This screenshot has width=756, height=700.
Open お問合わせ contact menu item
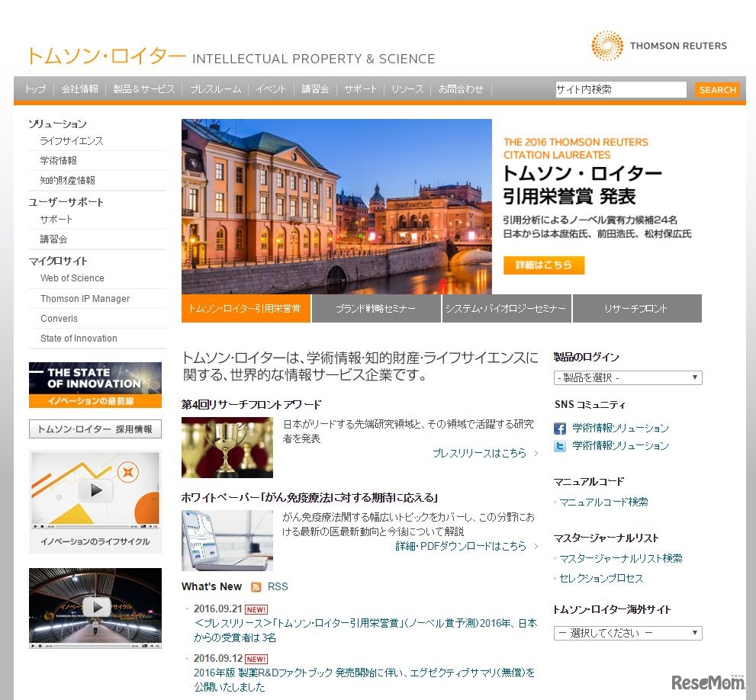pyautogui.click(x=461, y=89)
